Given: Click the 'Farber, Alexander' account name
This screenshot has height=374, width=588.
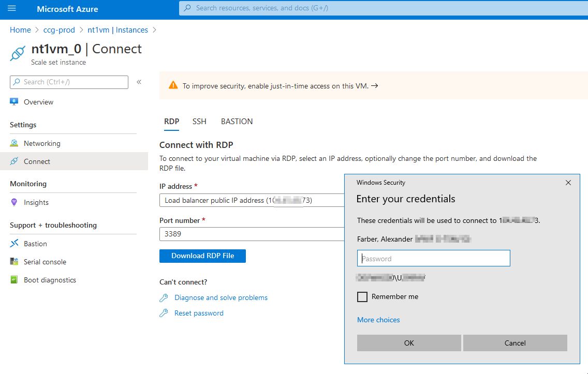Looking at the screenshot, I should pyautogui.click(x=385, y=239).
